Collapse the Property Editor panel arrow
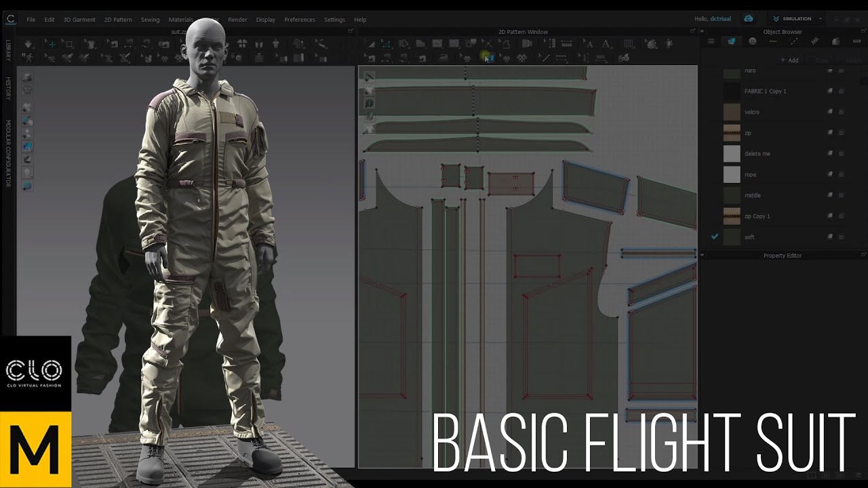The width and height of the screenshot is (868, 488). [x=703, y=256]
